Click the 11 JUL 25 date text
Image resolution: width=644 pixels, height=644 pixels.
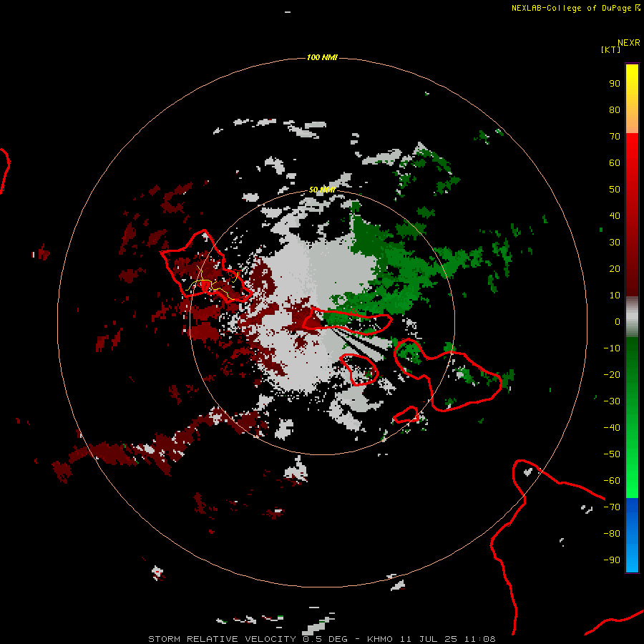coord(429,639)
